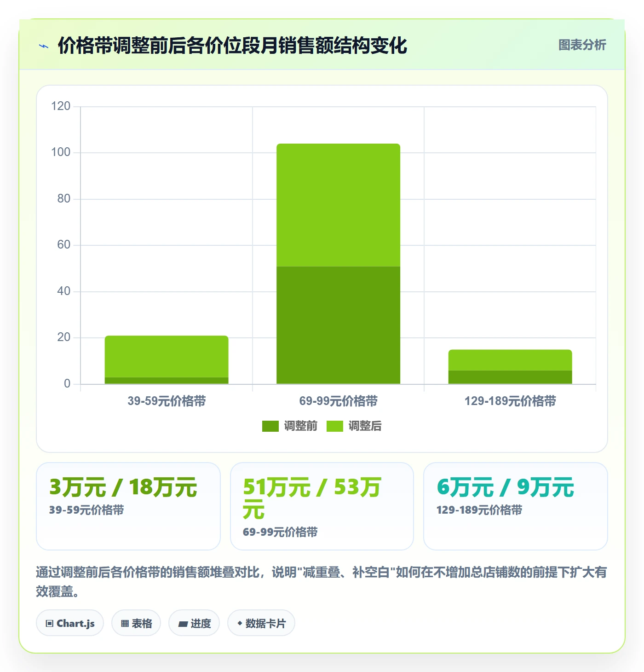Click the 39-59元价格带 x-axis label
The height and width of the screenshot is (672, 644).
[x=167, y=401]
